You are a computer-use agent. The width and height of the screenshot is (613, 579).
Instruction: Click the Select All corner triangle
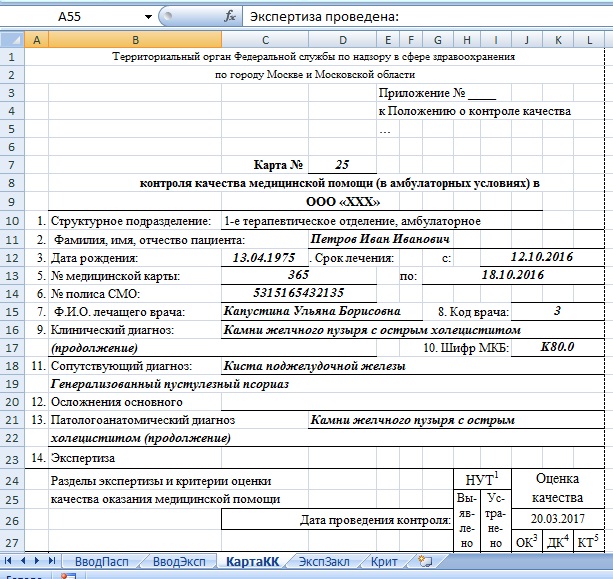click(x=12, y=40)
